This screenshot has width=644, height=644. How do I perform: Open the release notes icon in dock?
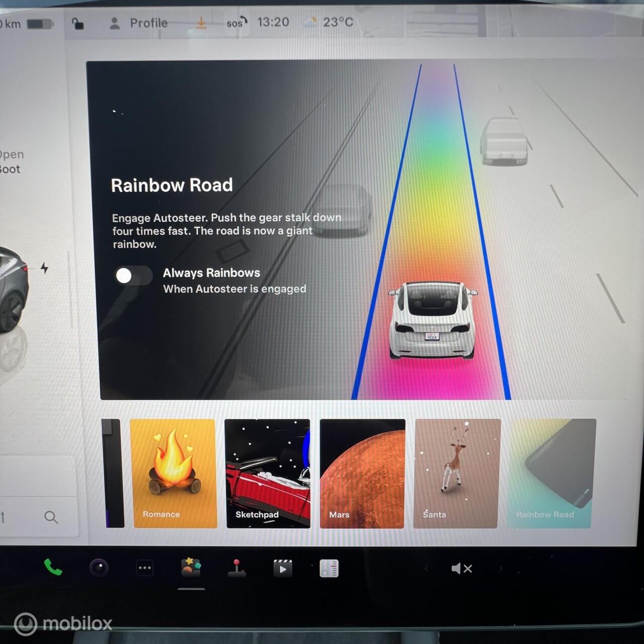pyautogui.click(x=329, y=569)
